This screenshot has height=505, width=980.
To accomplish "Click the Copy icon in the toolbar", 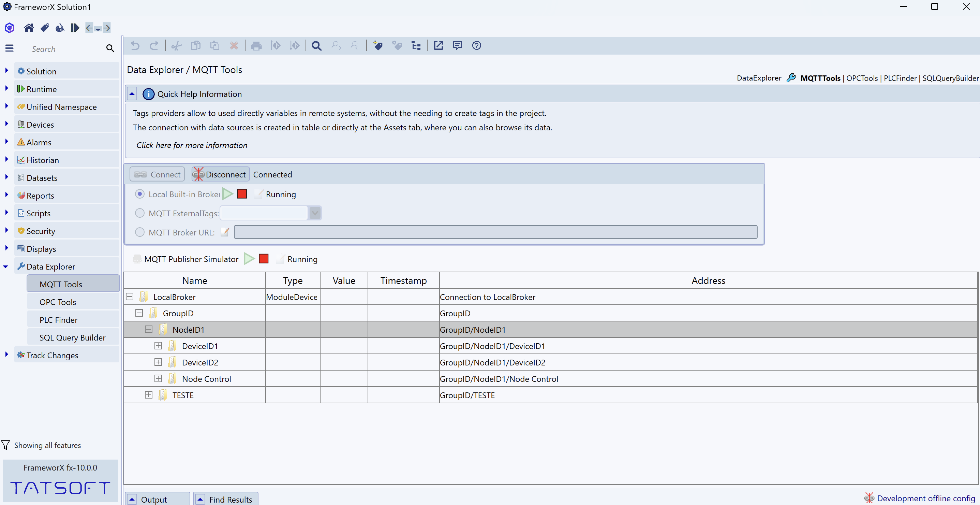I will [x=195, y=46].
